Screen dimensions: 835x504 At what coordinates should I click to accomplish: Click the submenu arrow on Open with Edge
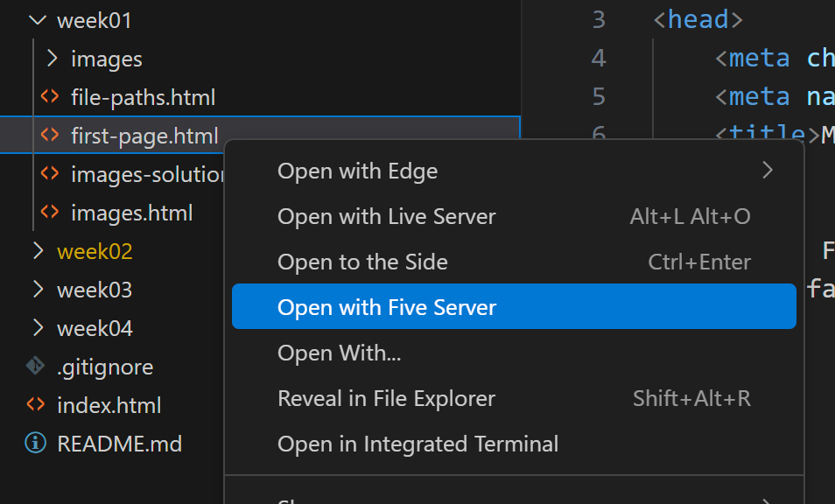pyautogui.click(x=768, y=171)
